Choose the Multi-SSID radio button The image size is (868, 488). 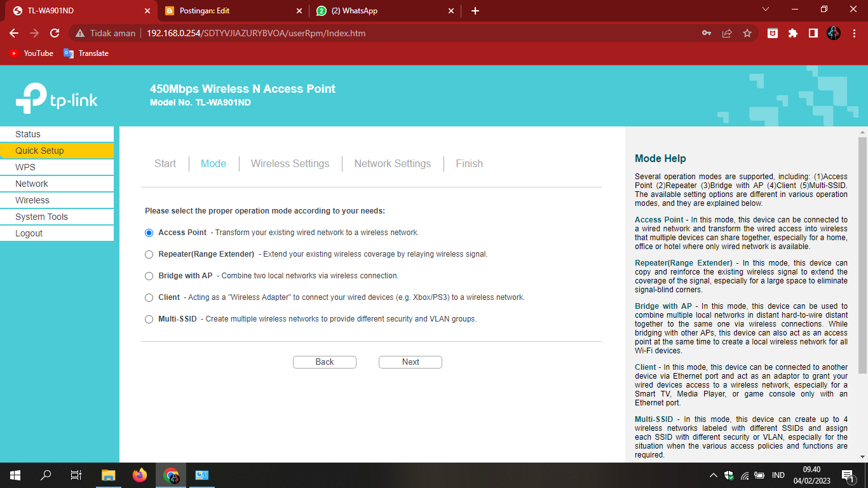point(149,319)
